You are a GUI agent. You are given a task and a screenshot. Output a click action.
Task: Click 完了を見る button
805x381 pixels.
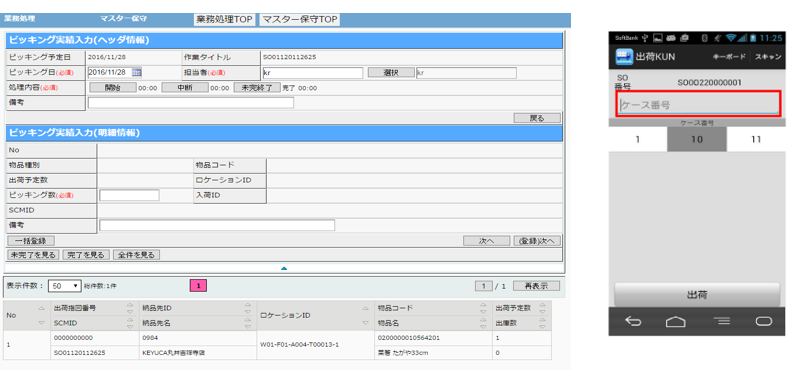pyautogui.click(x=86, y=255)
